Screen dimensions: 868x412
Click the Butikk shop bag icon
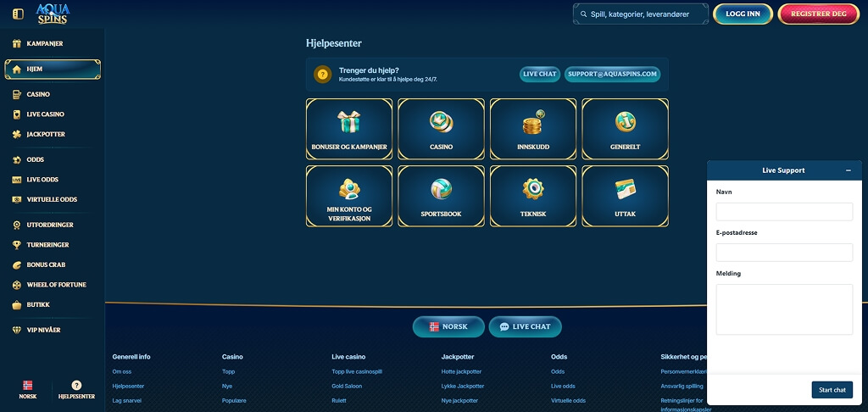[17, 304]
